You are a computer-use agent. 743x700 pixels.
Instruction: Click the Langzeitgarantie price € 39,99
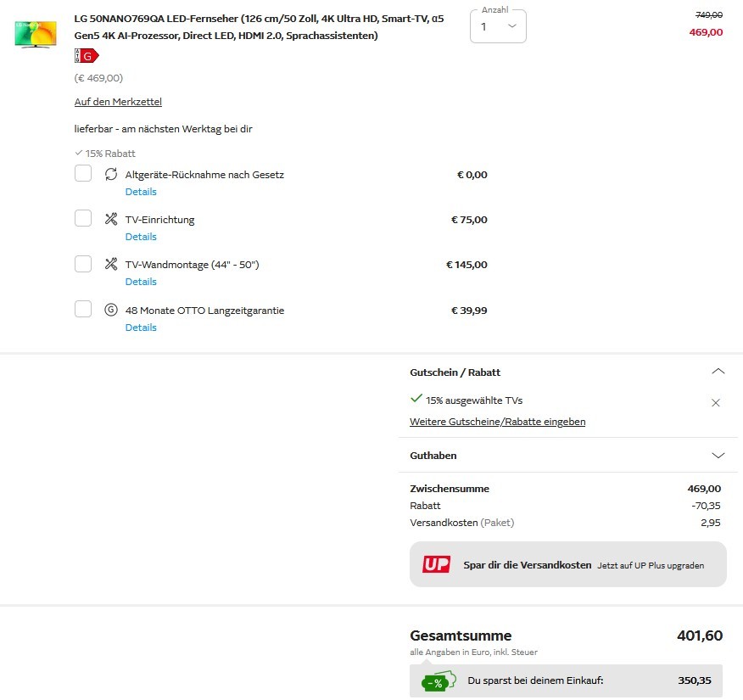(x=469, y=311)
